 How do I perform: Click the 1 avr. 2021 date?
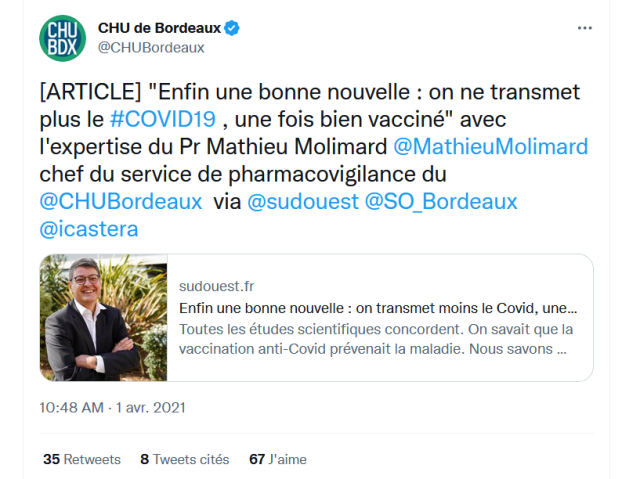click(x=151, y=408)
